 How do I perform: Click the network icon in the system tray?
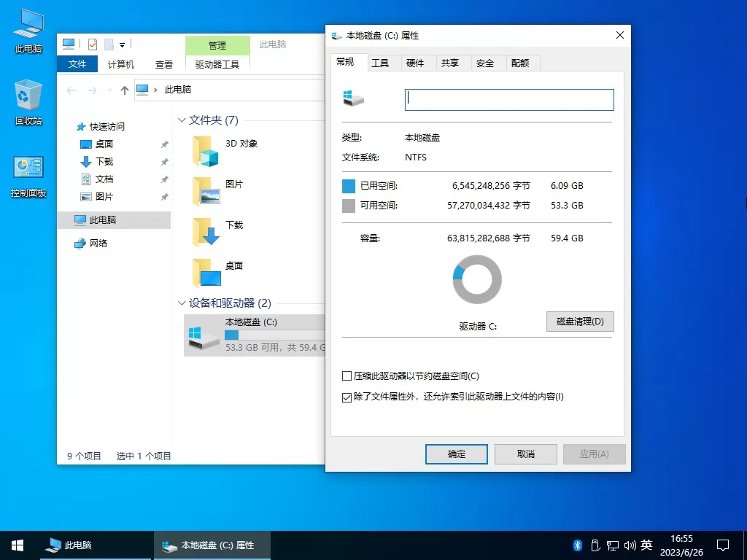pos(613,545)
